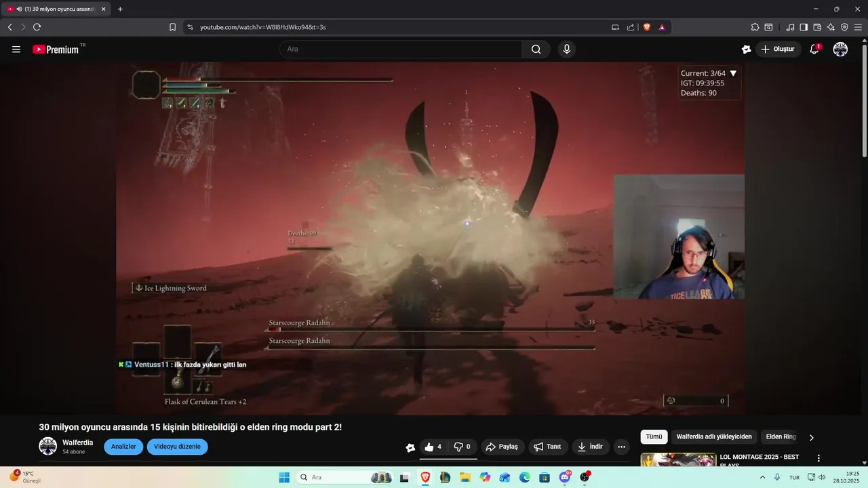Click the Analizler button

tap(123, 447)
